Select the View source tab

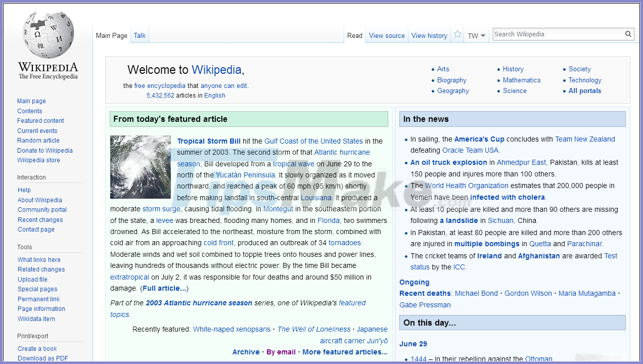pyautogui.click(x=387, y=36)
